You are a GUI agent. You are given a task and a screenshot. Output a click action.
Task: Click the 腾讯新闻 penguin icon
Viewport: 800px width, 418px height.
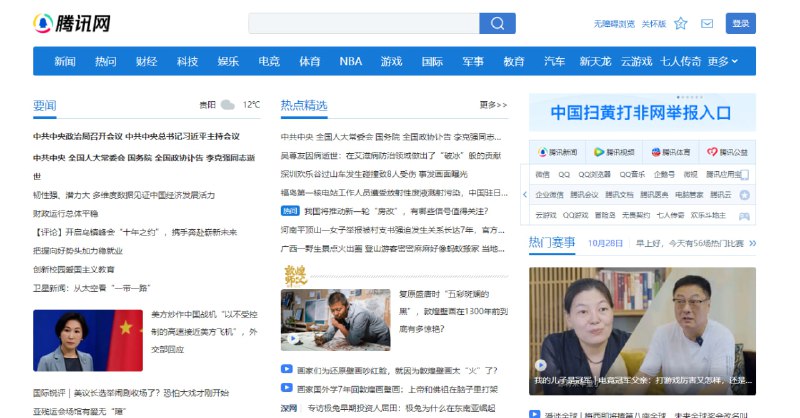coord(542,152)
